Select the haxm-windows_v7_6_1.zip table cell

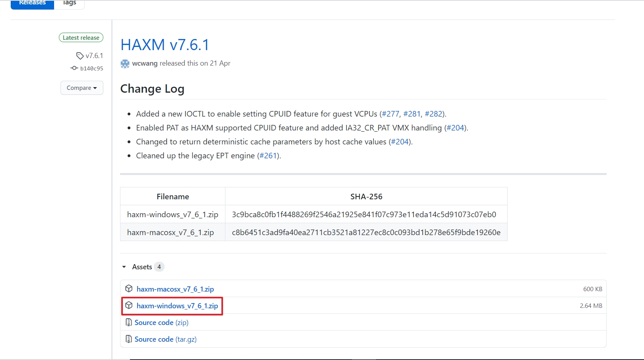[173, 214]
